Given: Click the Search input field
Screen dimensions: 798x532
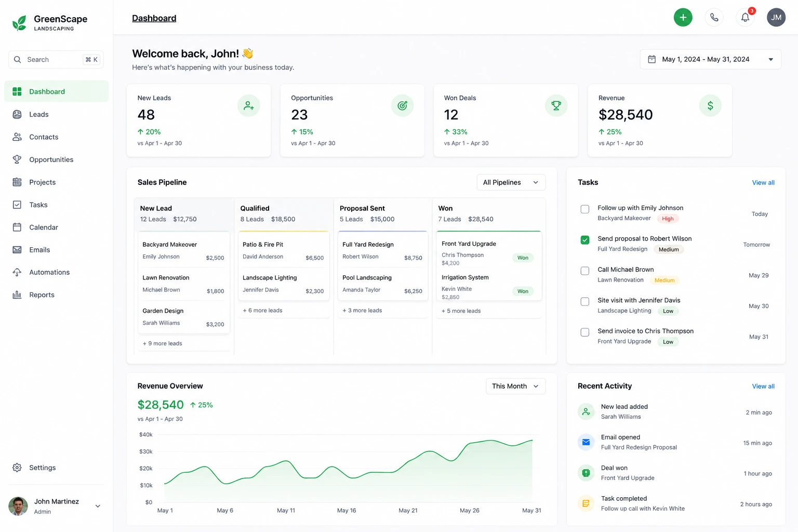Looking at the screenshot, I should point(56,59).
